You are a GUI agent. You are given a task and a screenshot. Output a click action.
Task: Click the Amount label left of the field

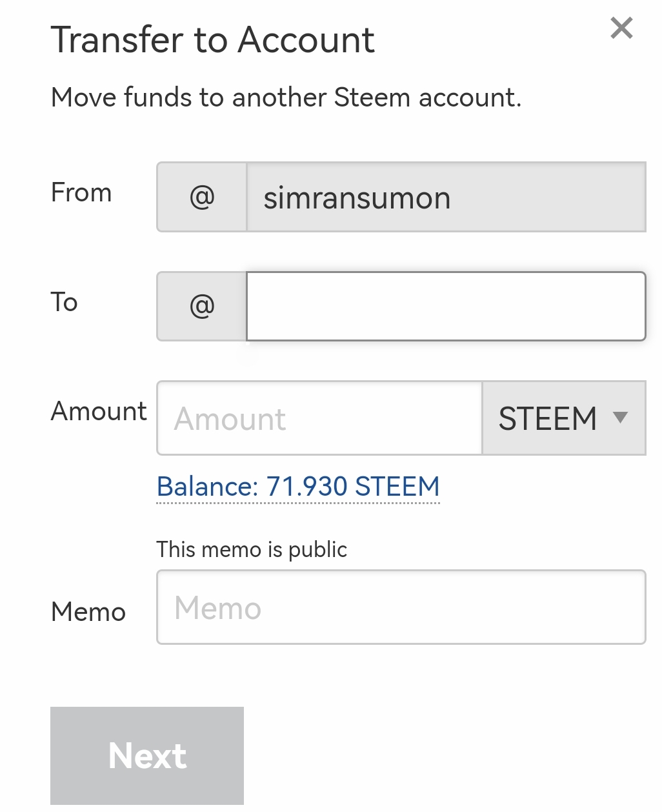[x=99, y=411]
